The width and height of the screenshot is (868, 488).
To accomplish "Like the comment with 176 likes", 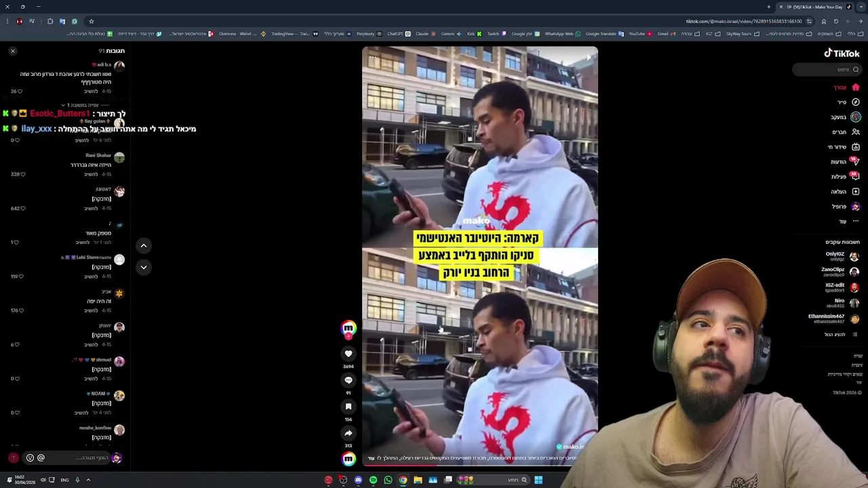I will click(x=21, y=310).
